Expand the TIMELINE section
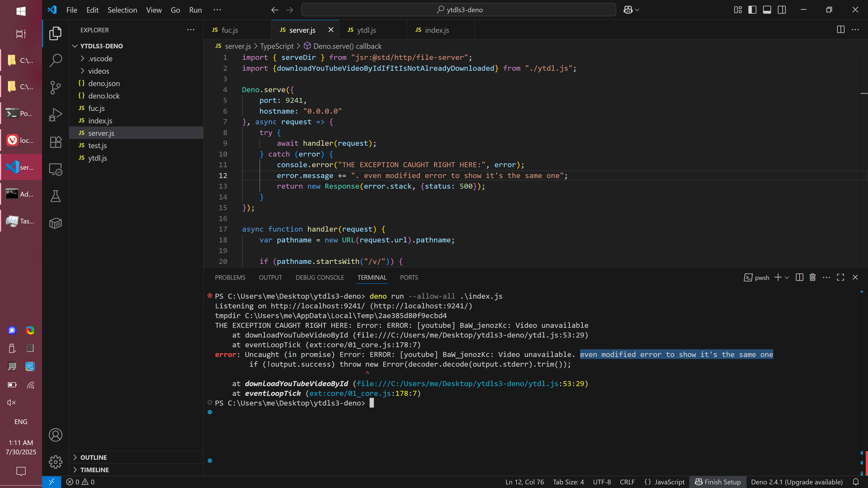 tap(136, 469)
